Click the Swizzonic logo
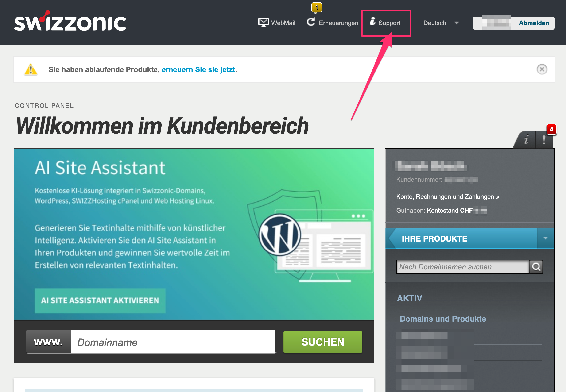 pyautogui.click(x=70, y=21)
